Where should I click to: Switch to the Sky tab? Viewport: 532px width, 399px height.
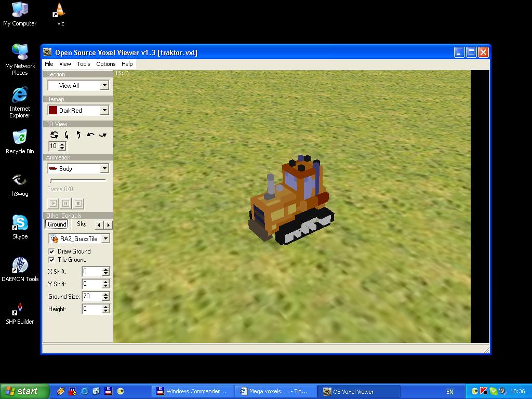[x=82, y=224]
